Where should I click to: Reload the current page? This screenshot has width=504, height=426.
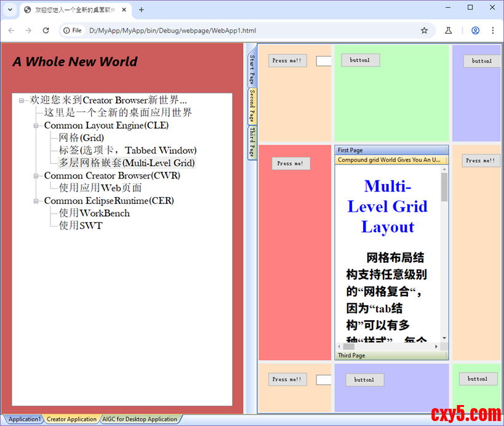coord(46,30)
